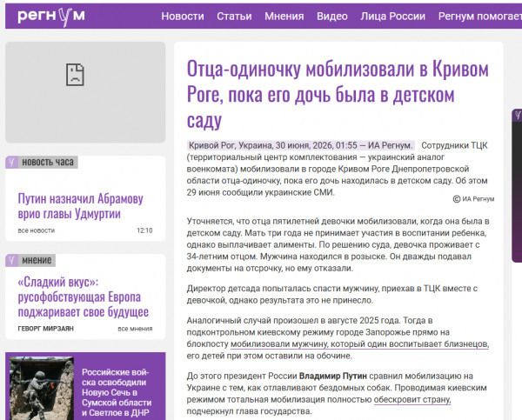Screen dimensions: 522x420
Task: Open Лица России in the navigation
Action: [x=392, y=17]
